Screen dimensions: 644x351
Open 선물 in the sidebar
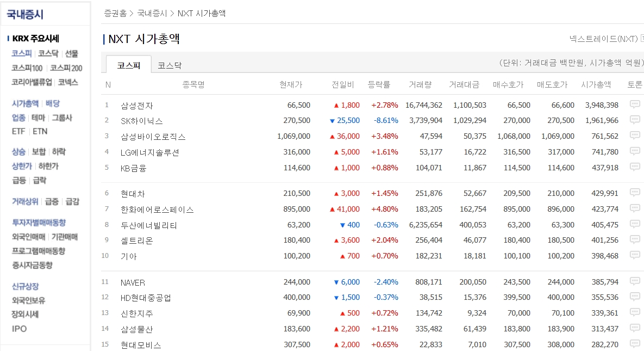[71, 53]
